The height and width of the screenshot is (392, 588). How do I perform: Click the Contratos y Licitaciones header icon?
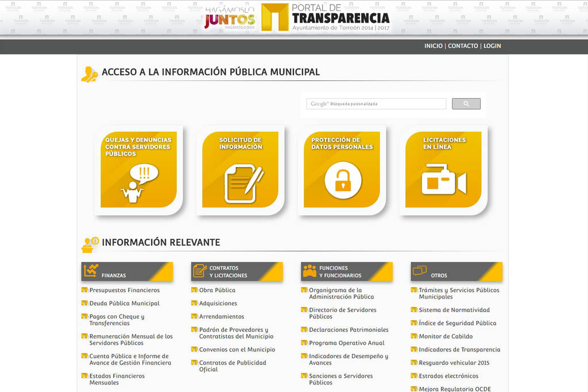(200, 271)
